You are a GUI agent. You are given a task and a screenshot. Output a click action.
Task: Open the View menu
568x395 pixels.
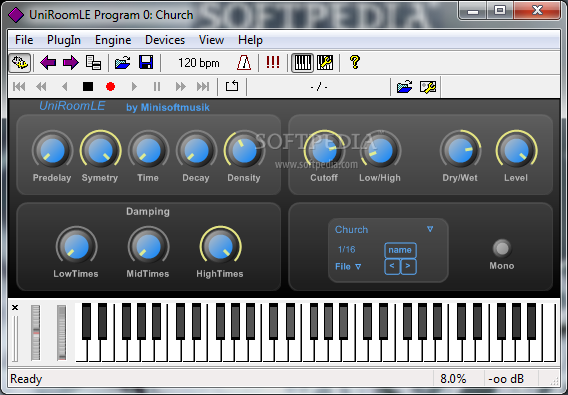pos(211,40)
